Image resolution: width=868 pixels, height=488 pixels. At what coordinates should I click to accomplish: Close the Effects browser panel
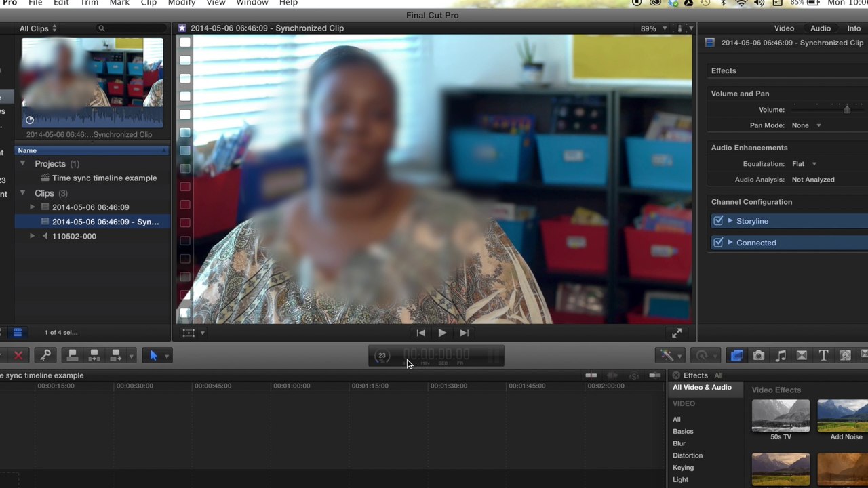pyautogui.click(x=676, y=375)
